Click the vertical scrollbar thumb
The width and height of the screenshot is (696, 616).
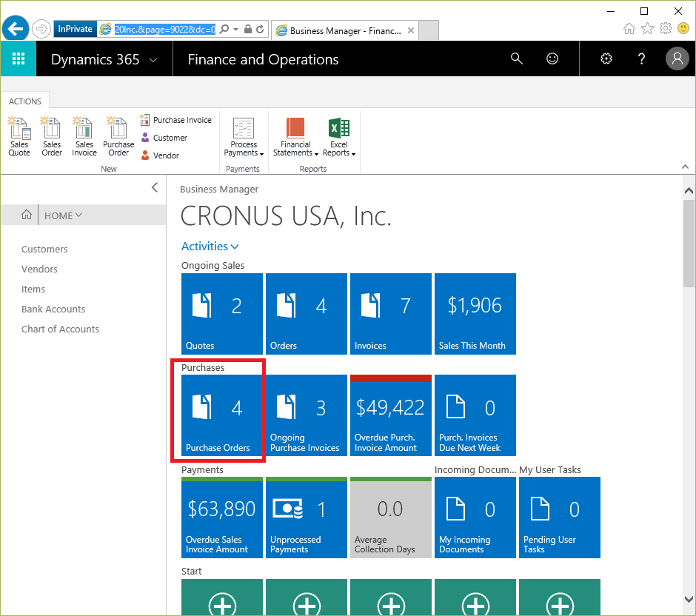coord(689,242)
